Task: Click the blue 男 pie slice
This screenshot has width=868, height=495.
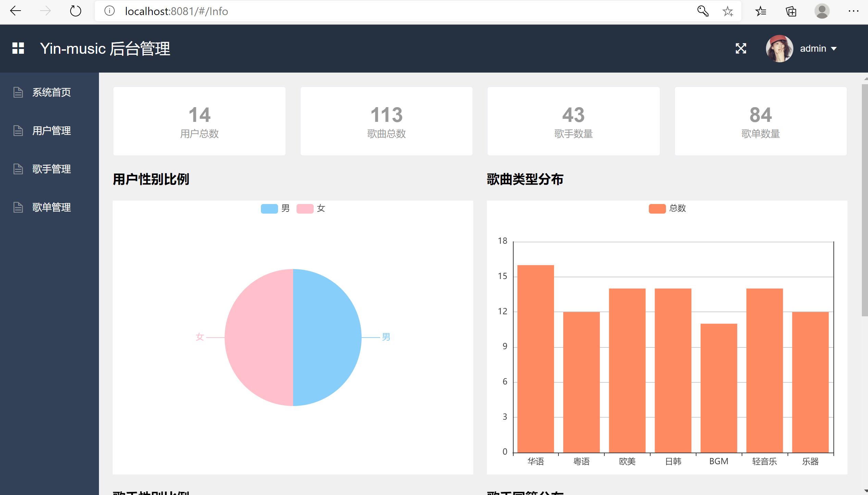Action: pos(327,337)
